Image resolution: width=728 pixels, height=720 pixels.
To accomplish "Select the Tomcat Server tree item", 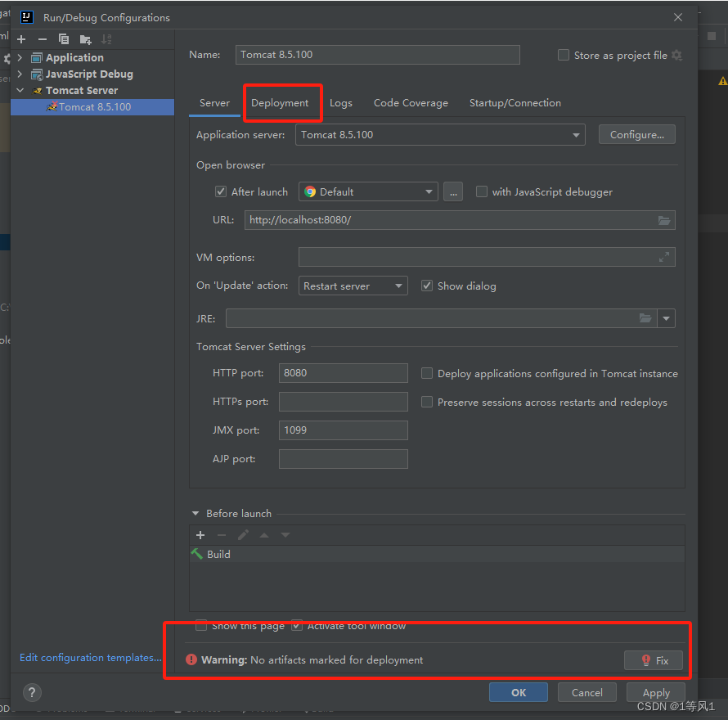I will [x=82, y=90].
